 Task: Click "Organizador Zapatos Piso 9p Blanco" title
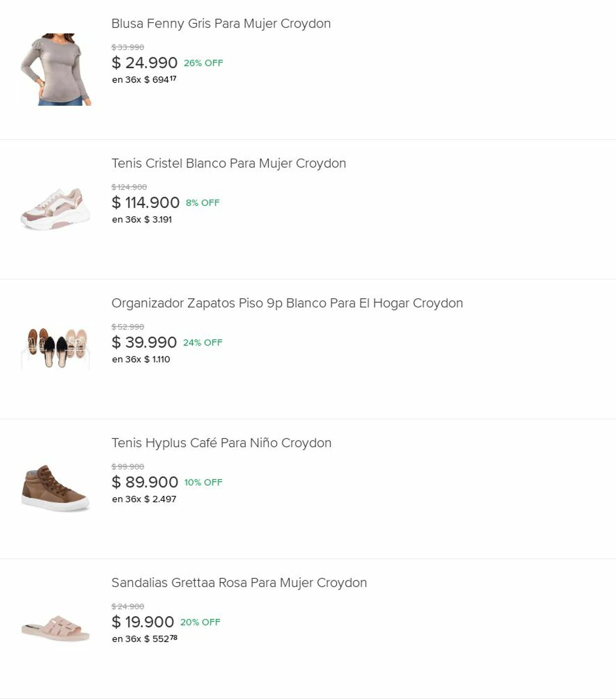(287, 303)
